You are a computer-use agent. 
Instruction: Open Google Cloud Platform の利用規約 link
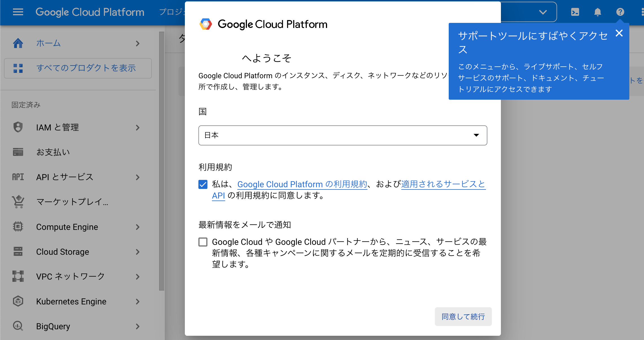pyautogui.click(x=302, y=184)
